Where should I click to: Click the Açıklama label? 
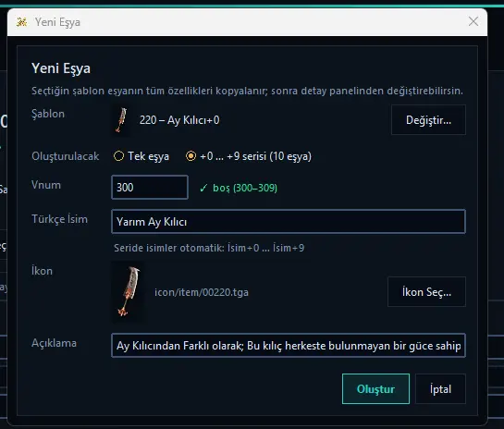[x=54, y=343]
